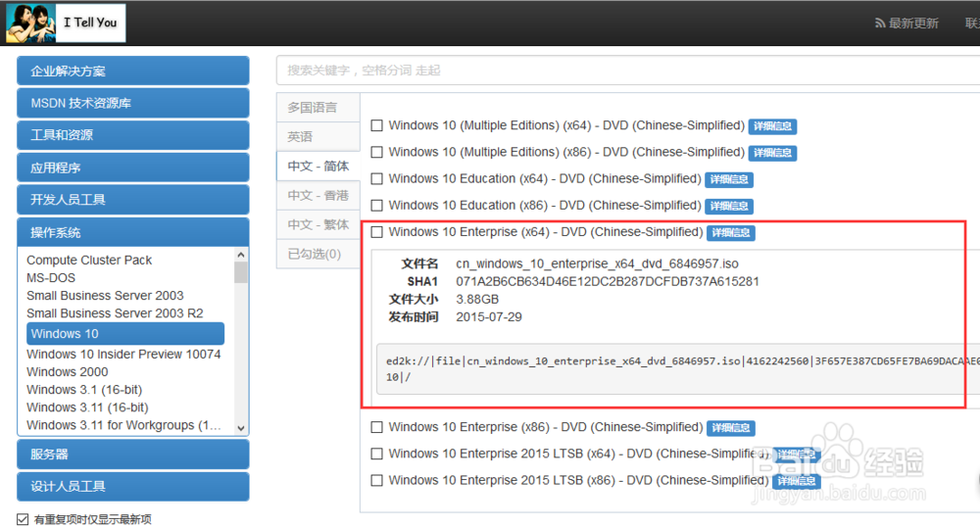Viewport: 980px width, 527px height.
Task: Select Windows 3.1 (16-bit) entry
Action: [x=84, y=390]
